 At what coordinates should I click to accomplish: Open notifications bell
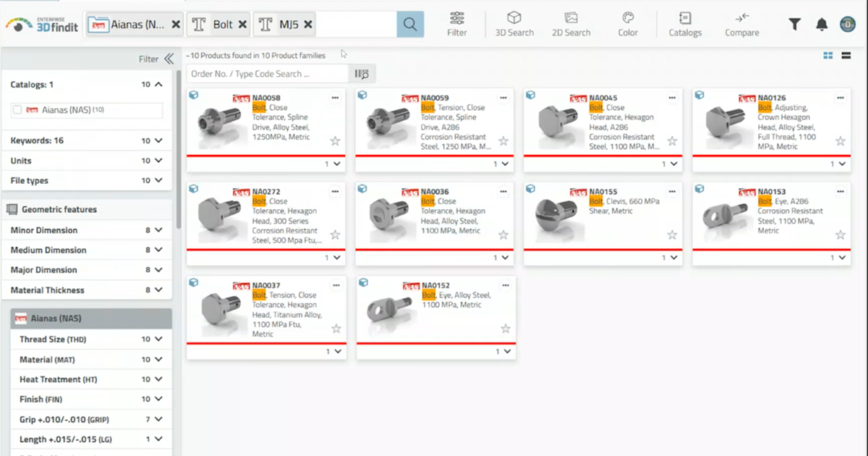[x=822, y=25]
